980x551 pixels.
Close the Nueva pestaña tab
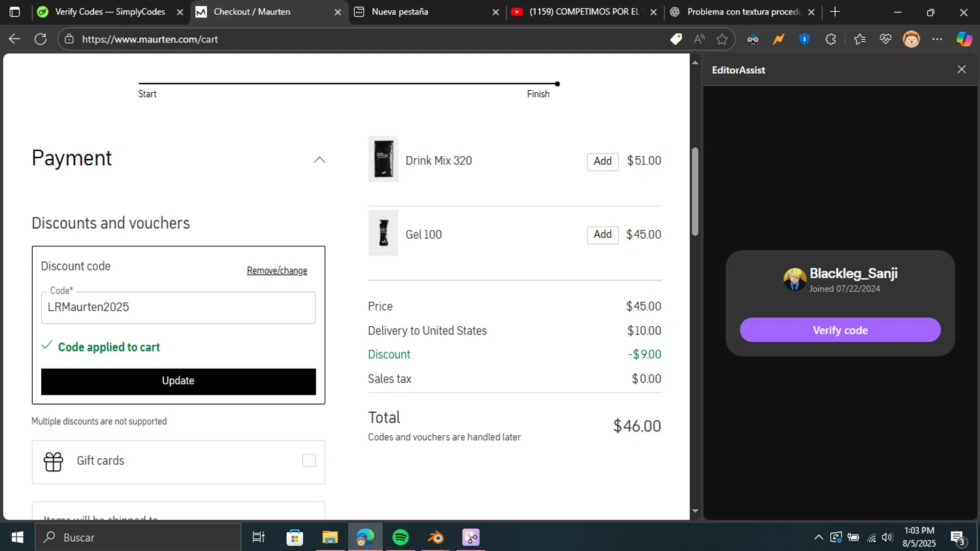click(495, 12)
